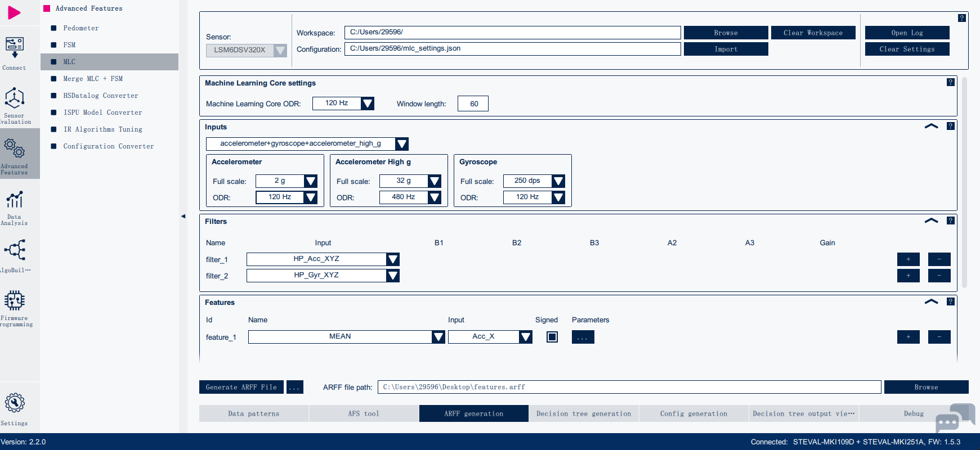This screenshot has height=450, width=980.
Task: Open the filter_1 HP_Acc_XYZ dropdown
Action: (x=393, y=259)
